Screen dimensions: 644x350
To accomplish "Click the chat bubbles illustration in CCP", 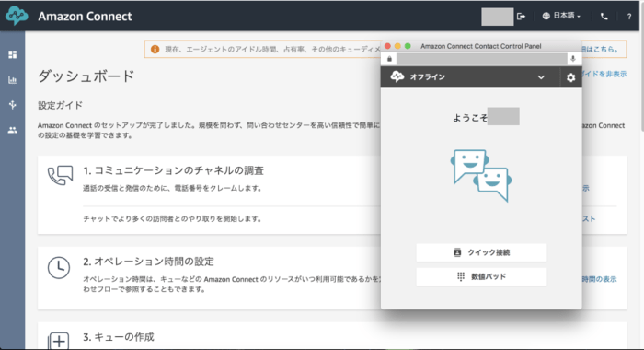I will [481, 176].
